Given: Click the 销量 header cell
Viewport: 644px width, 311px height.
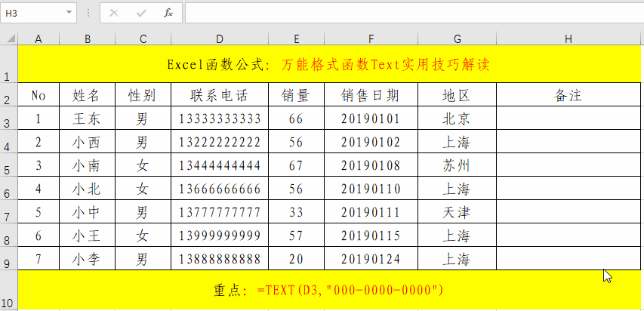Looking at the screenshot, I should tap(296, 94).
